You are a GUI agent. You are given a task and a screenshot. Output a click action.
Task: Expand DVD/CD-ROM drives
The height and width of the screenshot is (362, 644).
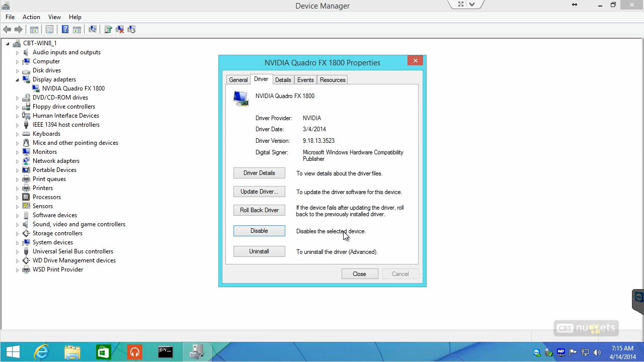(17, 98)
